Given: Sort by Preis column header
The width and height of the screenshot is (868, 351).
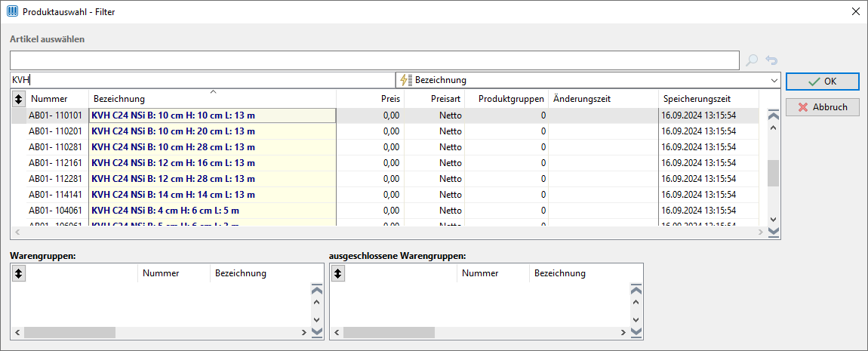Looking at the screenshot, I should (371, 99).
